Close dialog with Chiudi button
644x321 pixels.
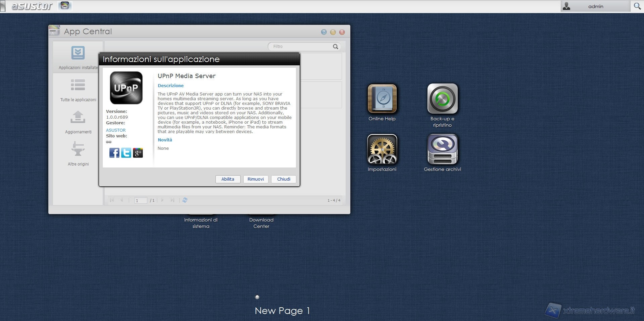coord(283,179)
